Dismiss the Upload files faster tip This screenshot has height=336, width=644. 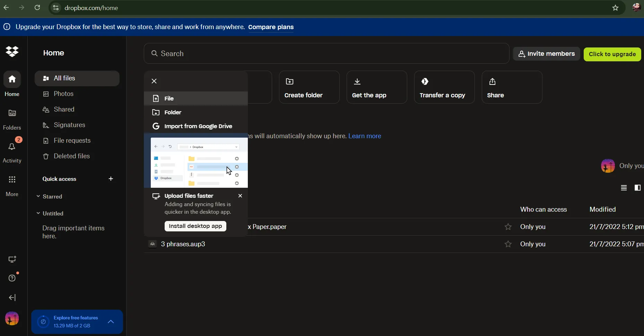[240, 196]
